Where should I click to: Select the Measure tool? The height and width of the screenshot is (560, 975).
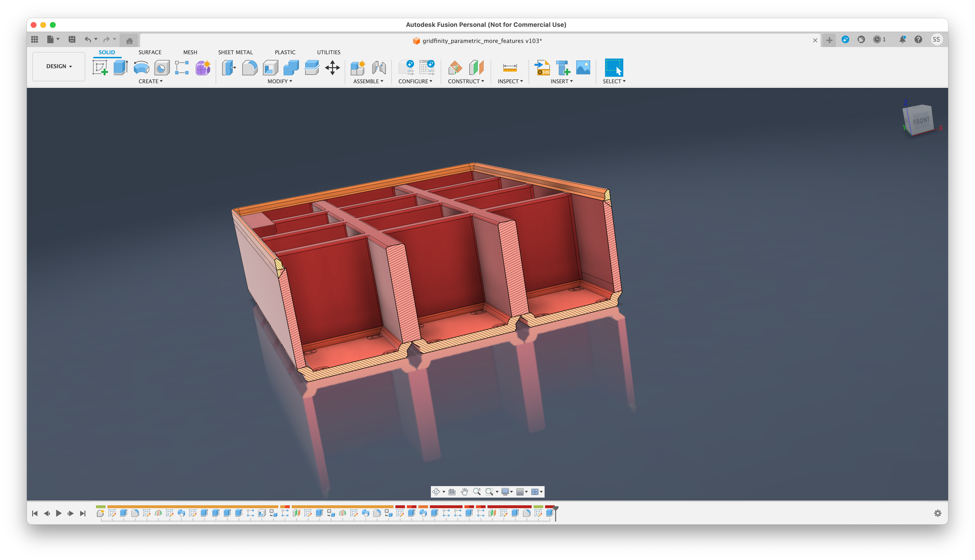510,68
